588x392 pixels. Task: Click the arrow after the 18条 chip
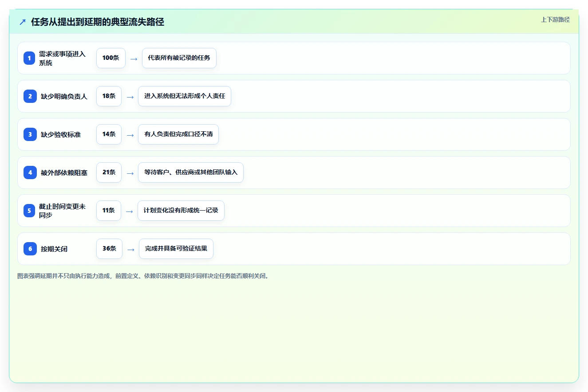tap(130, 97)
